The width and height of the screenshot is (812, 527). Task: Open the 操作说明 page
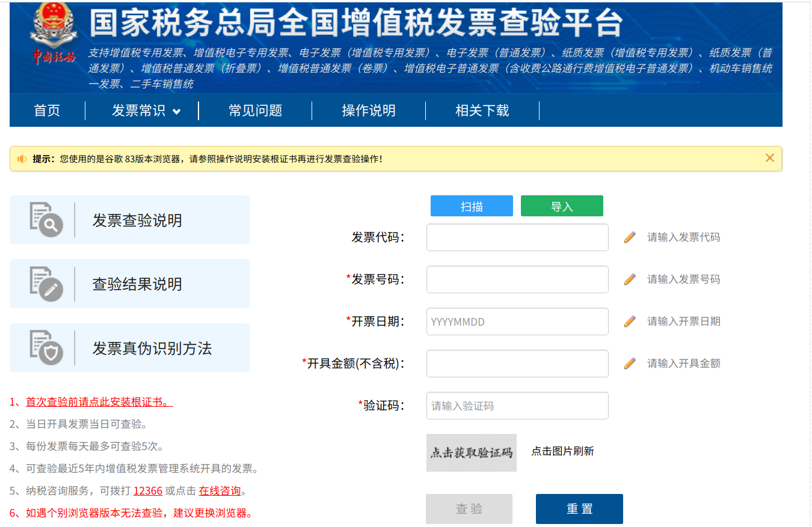coord(368,111)
